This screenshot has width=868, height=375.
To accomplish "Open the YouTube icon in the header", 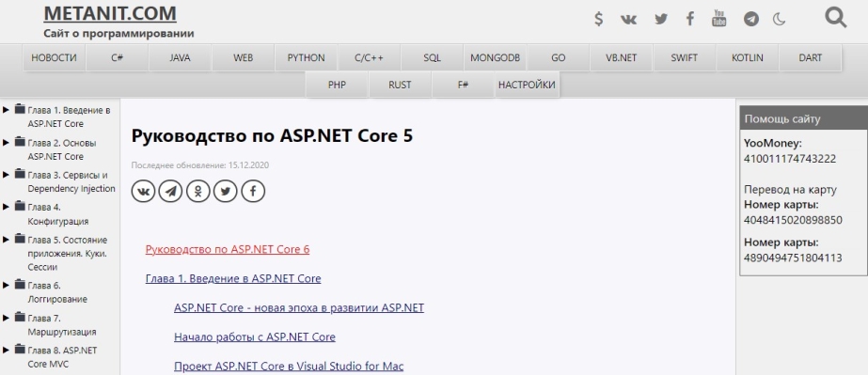I will pos(719,18).
